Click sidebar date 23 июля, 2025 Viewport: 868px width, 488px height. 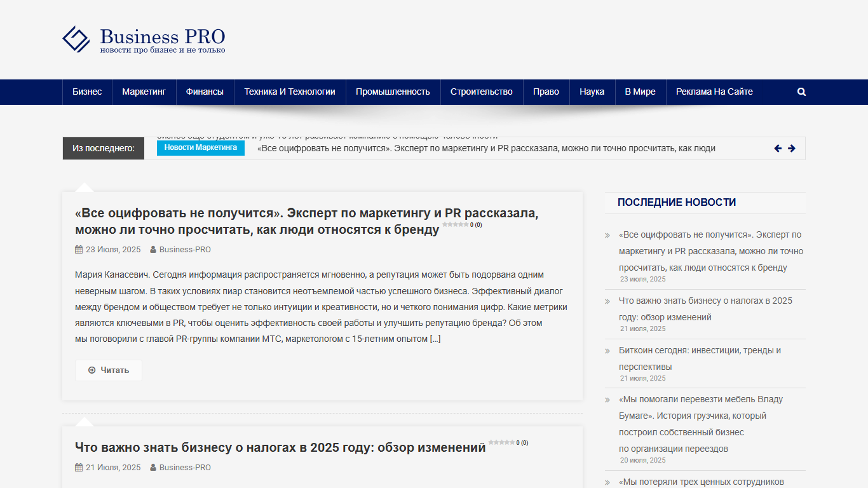[643, 279]
